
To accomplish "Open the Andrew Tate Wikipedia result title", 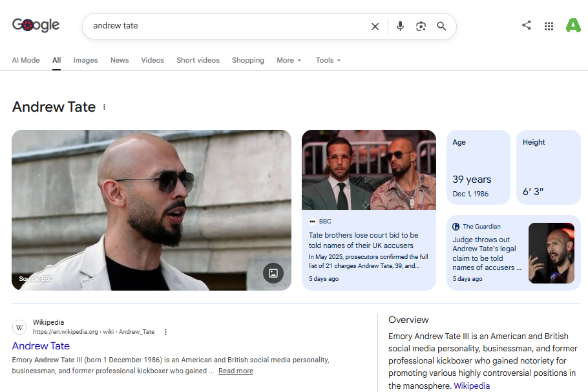I will [41, 346].
